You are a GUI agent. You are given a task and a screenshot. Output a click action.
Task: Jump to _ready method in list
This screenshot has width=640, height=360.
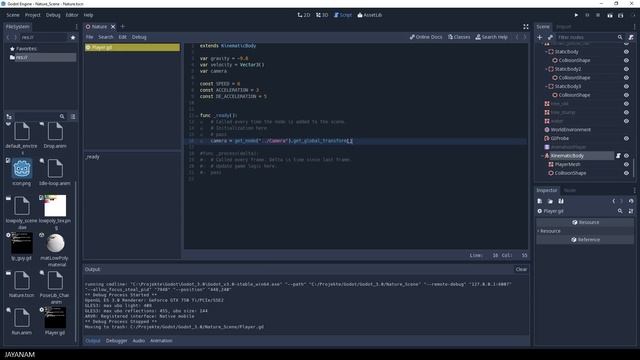(93, 157)
